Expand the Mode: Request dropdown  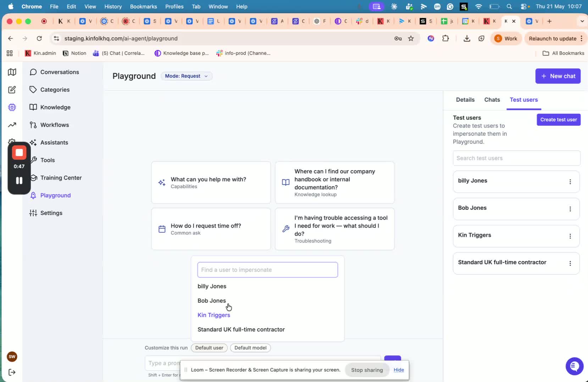click(187, 76)
